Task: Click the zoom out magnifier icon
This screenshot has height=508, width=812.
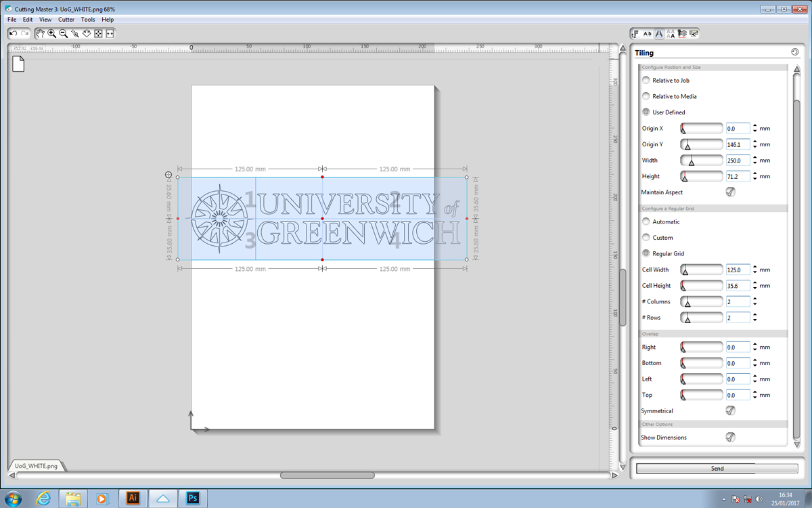Action: pyautogui.click(x=64, y=33)
